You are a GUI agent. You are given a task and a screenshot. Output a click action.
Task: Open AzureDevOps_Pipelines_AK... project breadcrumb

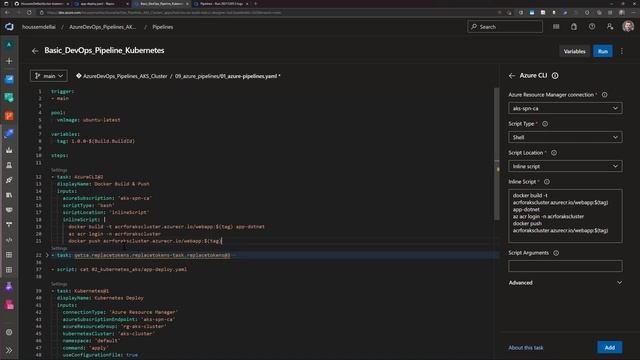(x=102, y=27)
